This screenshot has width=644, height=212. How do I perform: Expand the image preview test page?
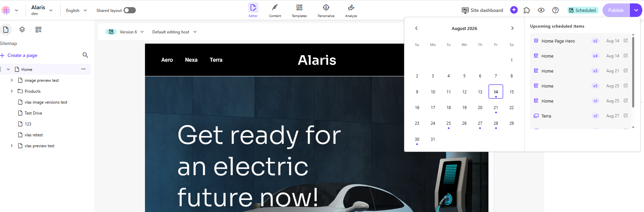[x=12, y=80]
